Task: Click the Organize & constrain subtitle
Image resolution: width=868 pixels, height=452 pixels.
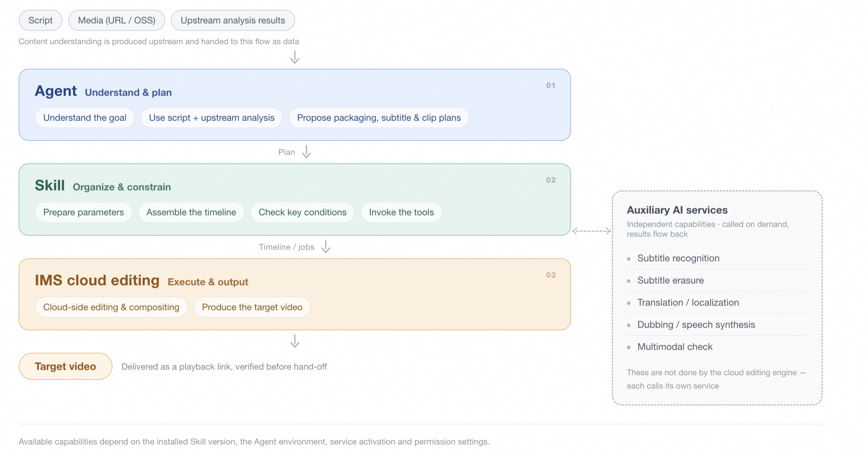Action: click(x=122, y=187)
